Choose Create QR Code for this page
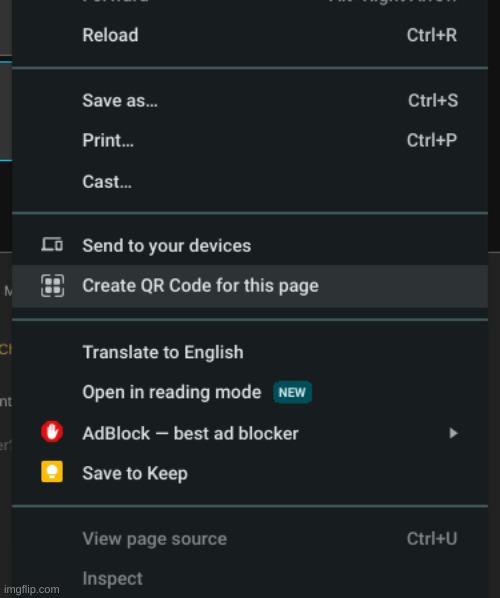Viewport: 500px width, 598px height. [x=250, y=286]
